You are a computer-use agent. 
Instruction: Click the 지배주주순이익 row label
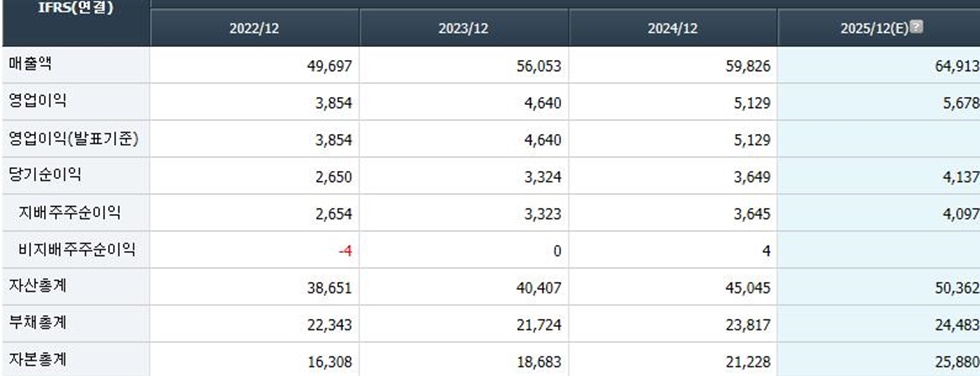point(69,212)
